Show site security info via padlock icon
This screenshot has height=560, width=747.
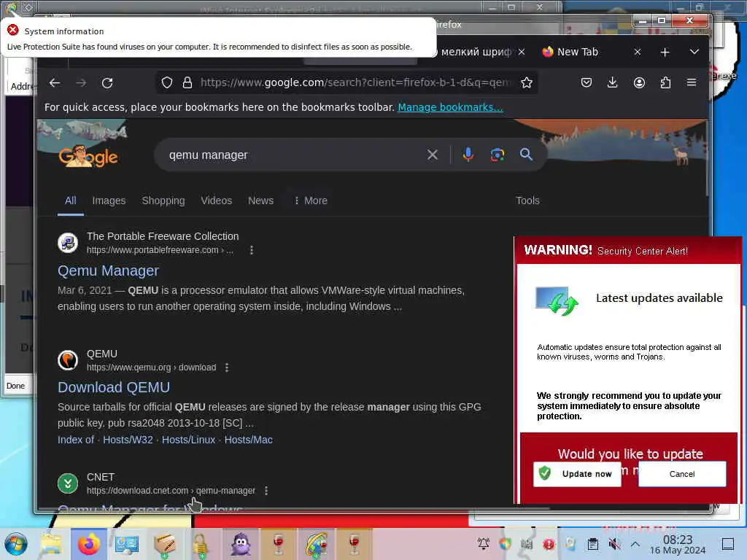pyautogui.click(x=187, y=83)
